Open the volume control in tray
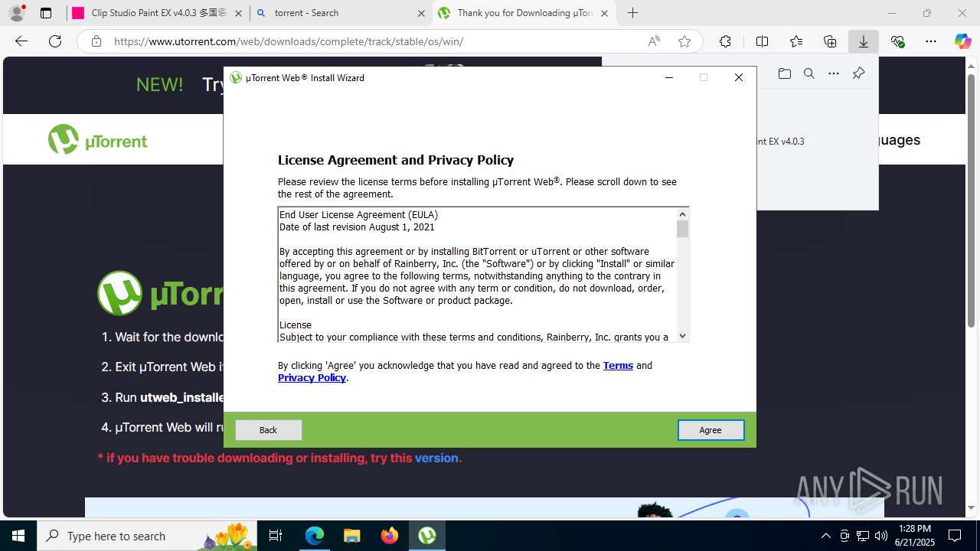This screenshot has height=551, width=980. pos(880,536)
